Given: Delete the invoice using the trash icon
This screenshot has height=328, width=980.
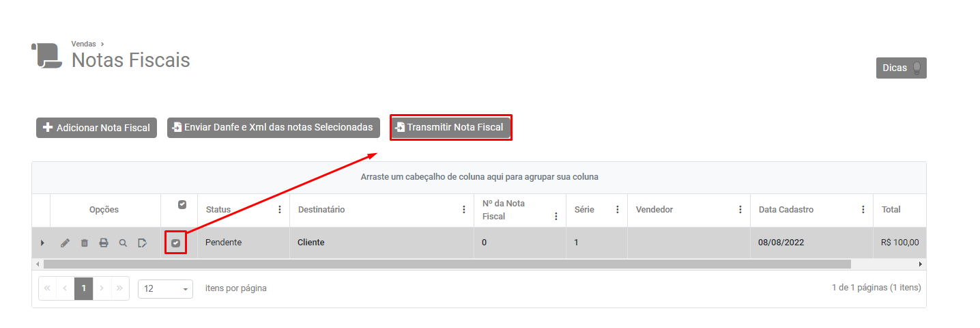Looking at the screenshot, I should 85,243.
